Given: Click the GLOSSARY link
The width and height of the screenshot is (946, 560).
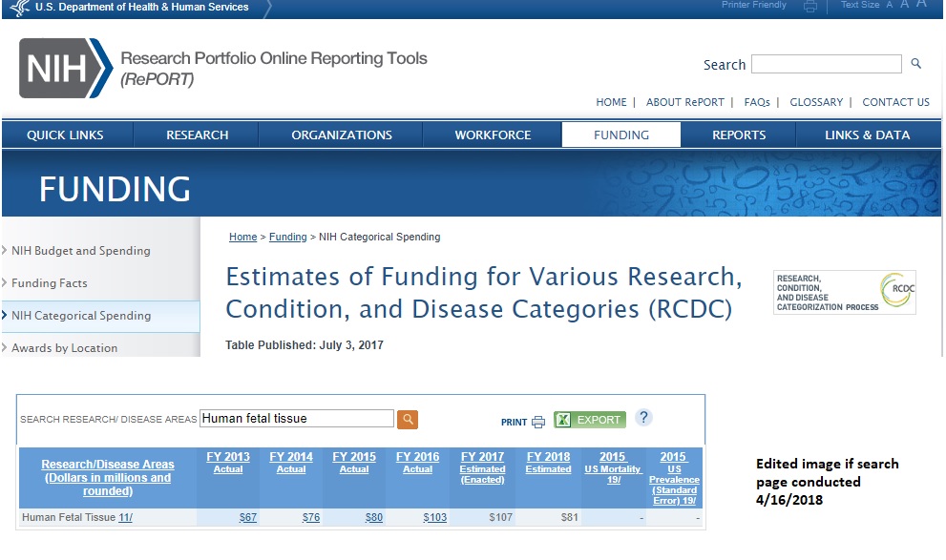Looking at the screenshot, I should (x=816, y=102).
